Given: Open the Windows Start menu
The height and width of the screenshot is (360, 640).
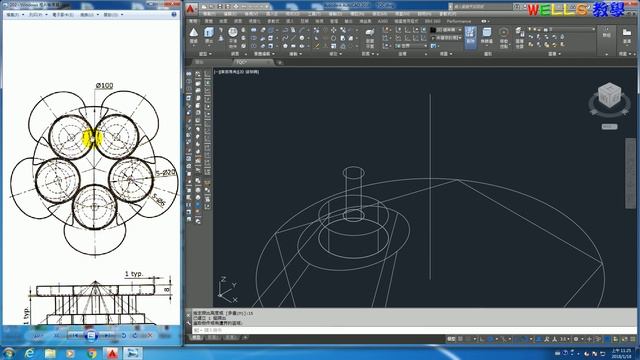Looking at the screenshot, I should (9, 352).
